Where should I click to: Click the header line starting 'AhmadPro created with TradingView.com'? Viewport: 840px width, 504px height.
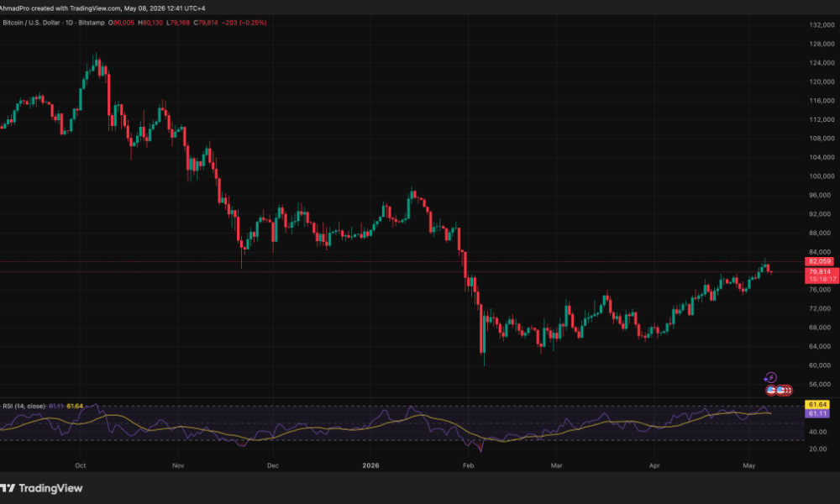(102, 8)
